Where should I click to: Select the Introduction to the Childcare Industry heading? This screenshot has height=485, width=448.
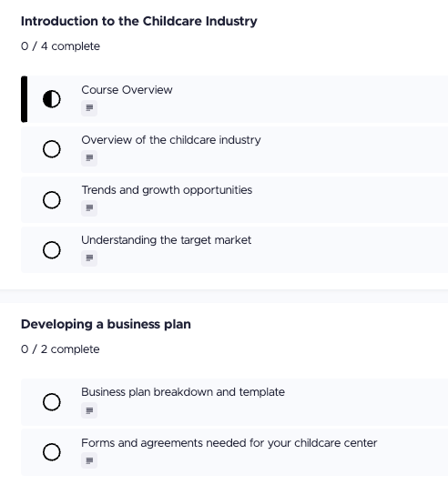pos(138,21)
